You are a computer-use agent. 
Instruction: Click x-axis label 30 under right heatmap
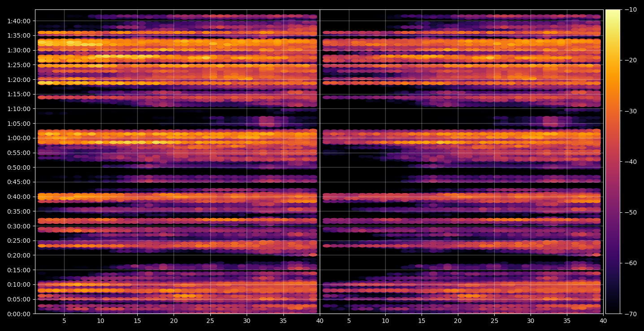[531, 321]
